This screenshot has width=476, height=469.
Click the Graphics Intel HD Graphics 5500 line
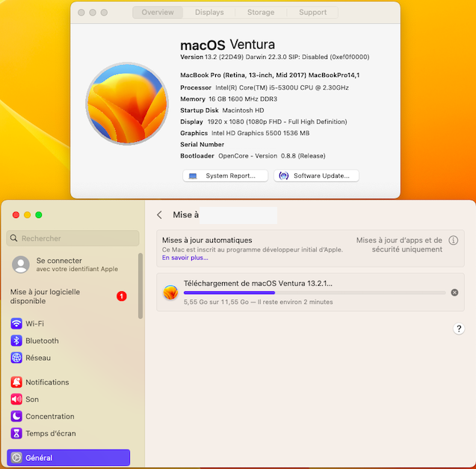coord(244,133)
